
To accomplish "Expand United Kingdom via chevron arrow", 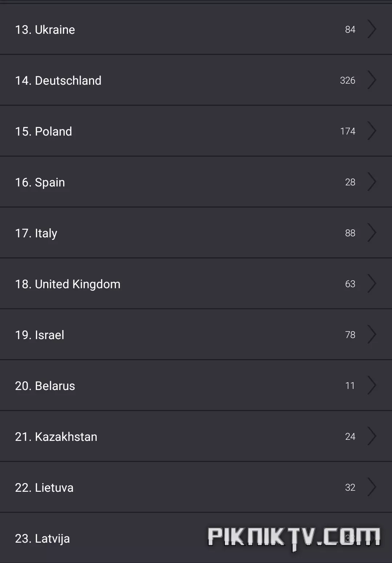I will click(x=372, y=283).
